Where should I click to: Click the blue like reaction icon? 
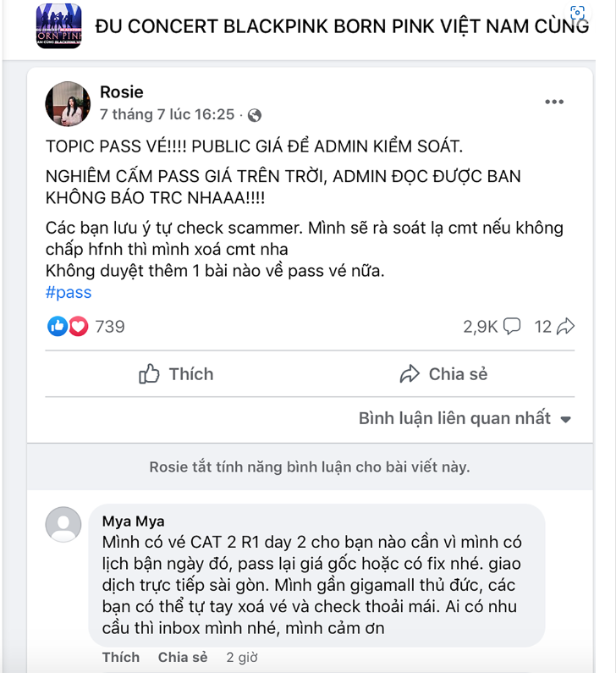pos(58,326)
